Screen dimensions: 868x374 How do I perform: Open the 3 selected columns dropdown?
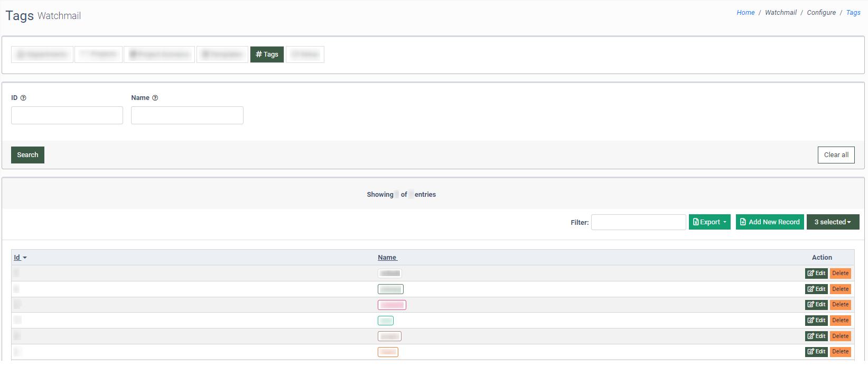(833, 222)
